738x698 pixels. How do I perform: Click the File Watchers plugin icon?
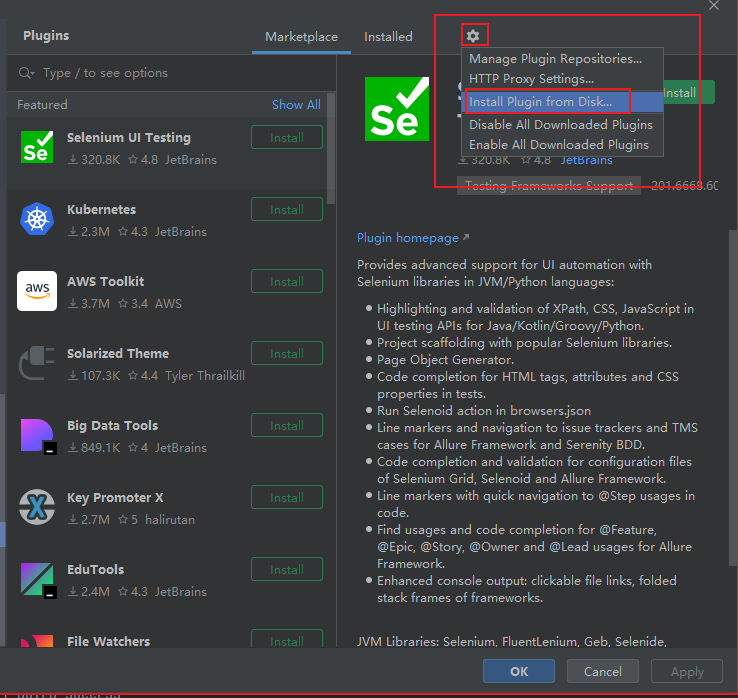coord(37,641)
